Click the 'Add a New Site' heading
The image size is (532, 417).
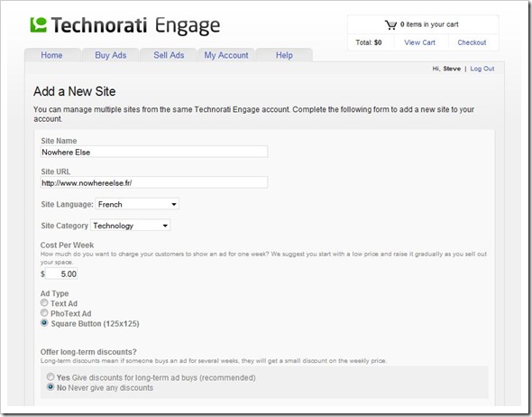[74, 91]
